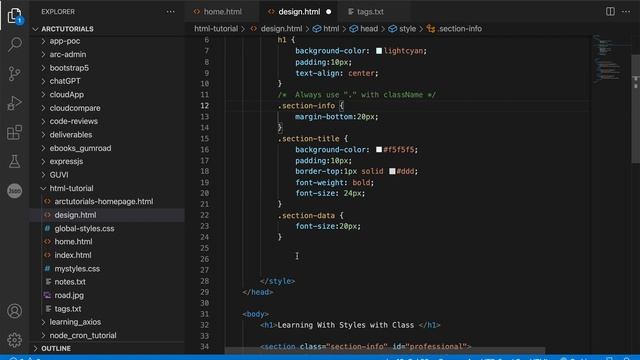The width and height of the screenshot is (640, 360).
Task: Open Explorer more actions ellipsis
Action: [x=171, y=12]
